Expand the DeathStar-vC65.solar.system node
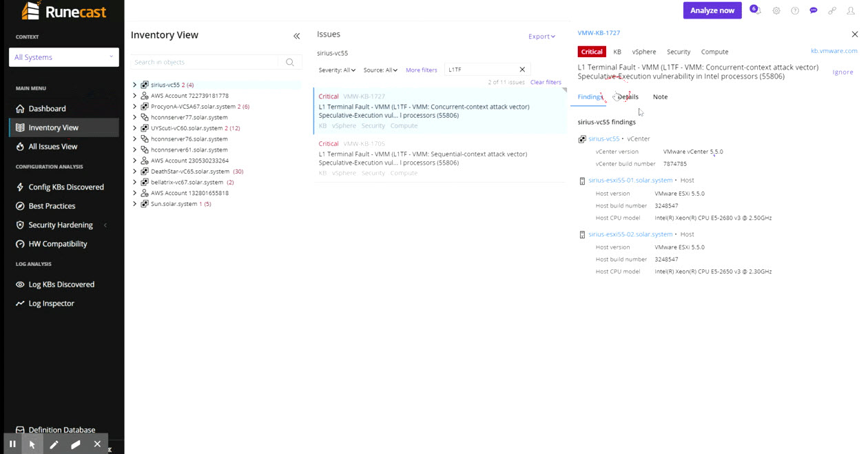Image resolution: width=868 pixels, height=454 pixels. click(x=135, y=172)
